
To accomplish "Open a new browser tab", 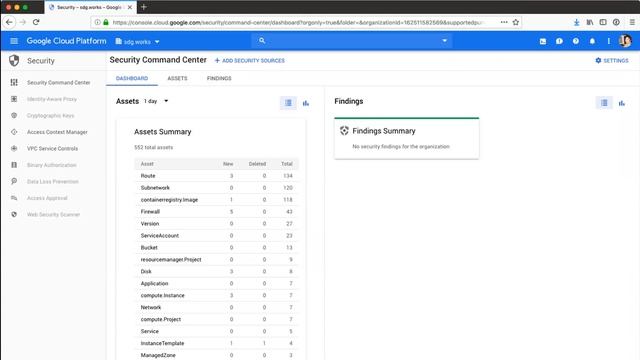I will pos(144,7).
